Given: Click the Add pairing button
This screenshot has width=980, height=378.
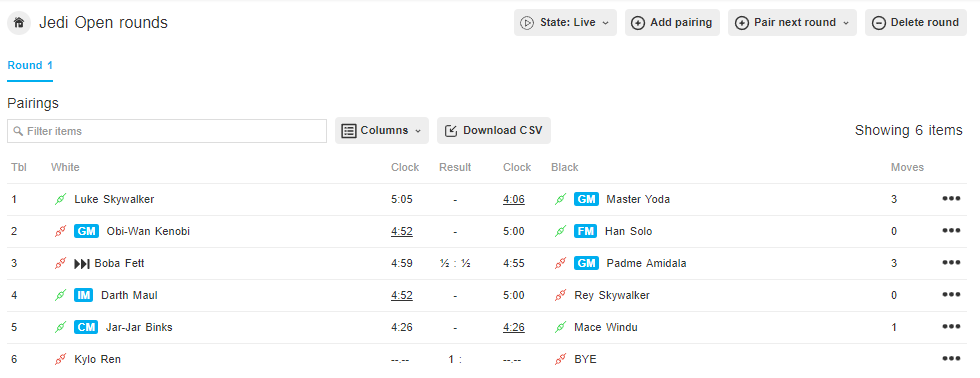Looking at the screenshot, I should 672,22.
